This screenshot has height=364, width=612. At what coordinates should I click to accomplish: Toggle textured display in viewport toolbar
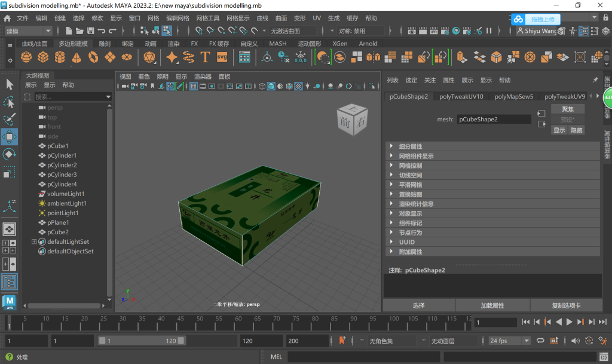point(298,86)
